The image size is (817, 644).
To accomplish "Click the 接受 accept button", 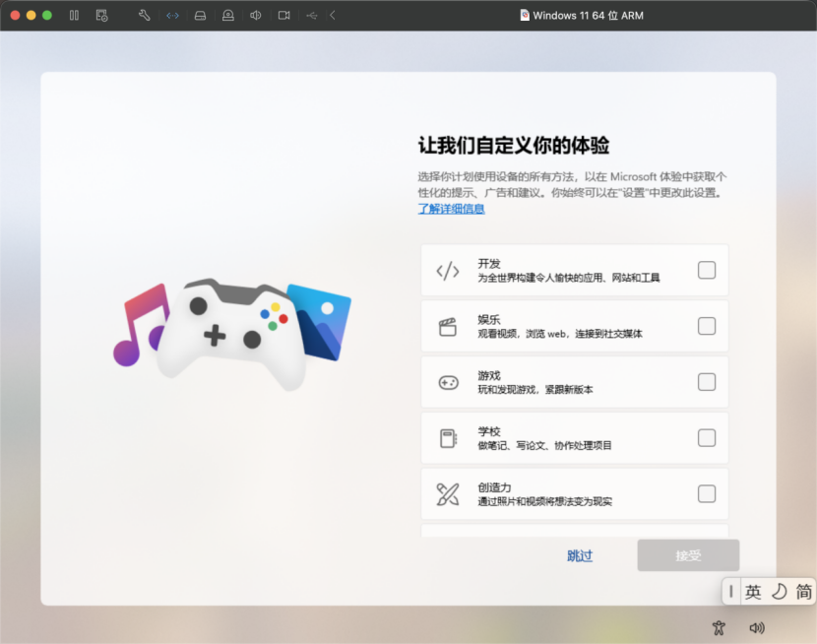I will coord(688,555).
